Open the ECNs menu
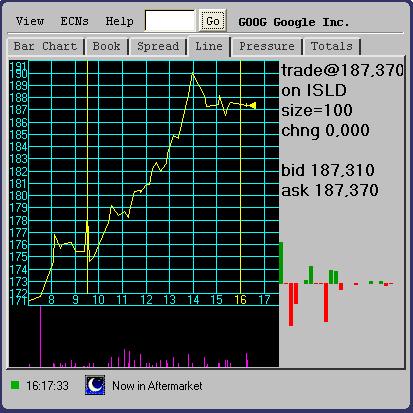This screenshot has width=413, height=413. (x=75, y=21)
